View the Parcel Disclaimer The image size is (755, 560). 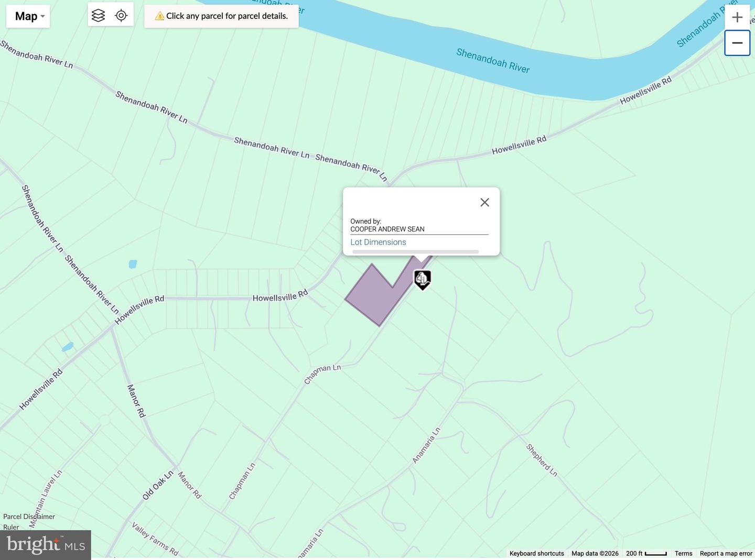click(x=29, y=517)
